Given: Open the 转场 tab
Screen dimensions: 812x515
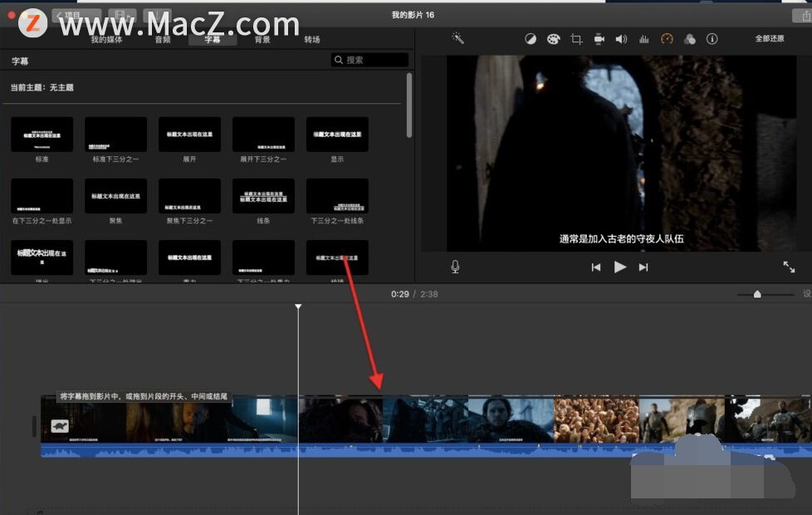Looking at the screenshot, I should 312,39.
